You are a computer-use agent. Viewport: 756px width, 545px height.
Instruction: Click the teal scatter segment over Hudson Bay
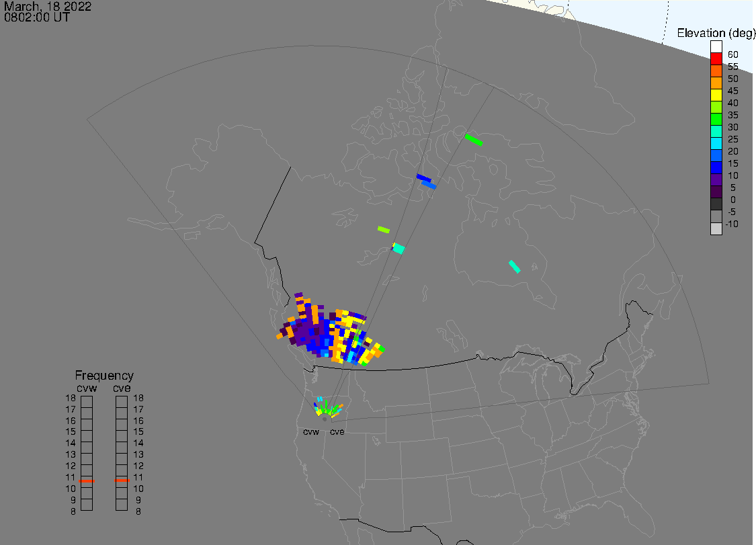[515, 266]
